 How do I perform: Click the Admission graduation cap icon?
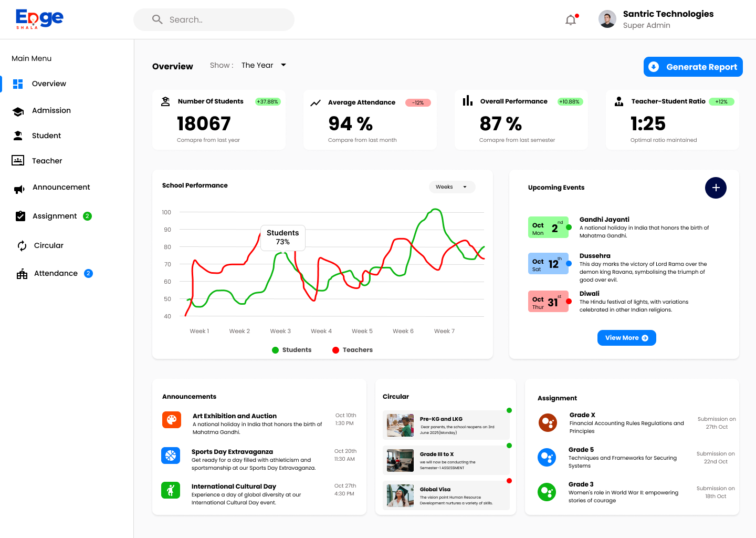18,111
